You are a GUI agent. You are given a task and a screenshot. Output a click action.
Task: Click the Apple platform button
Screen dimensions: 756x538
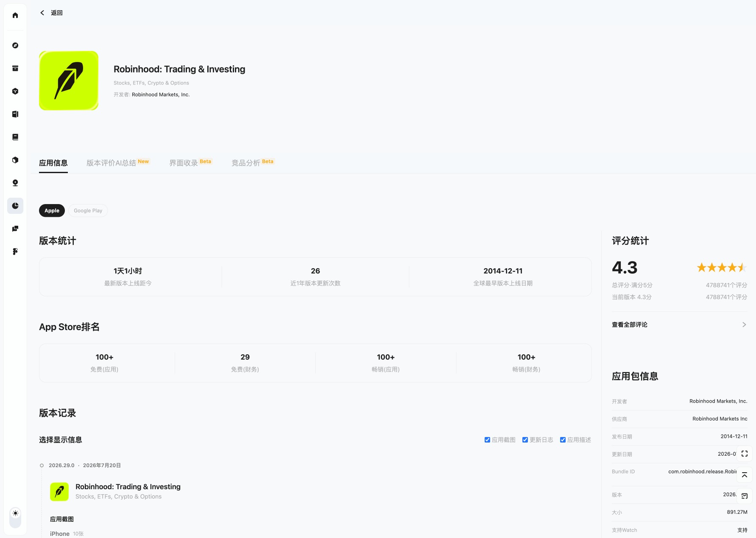[52, 210]
